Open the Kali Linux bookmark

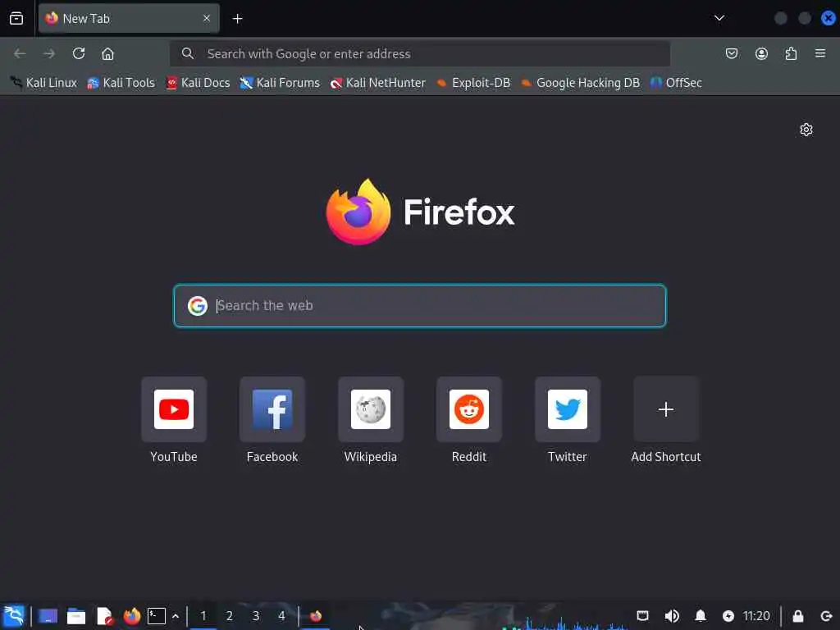[x=44, y=83]
